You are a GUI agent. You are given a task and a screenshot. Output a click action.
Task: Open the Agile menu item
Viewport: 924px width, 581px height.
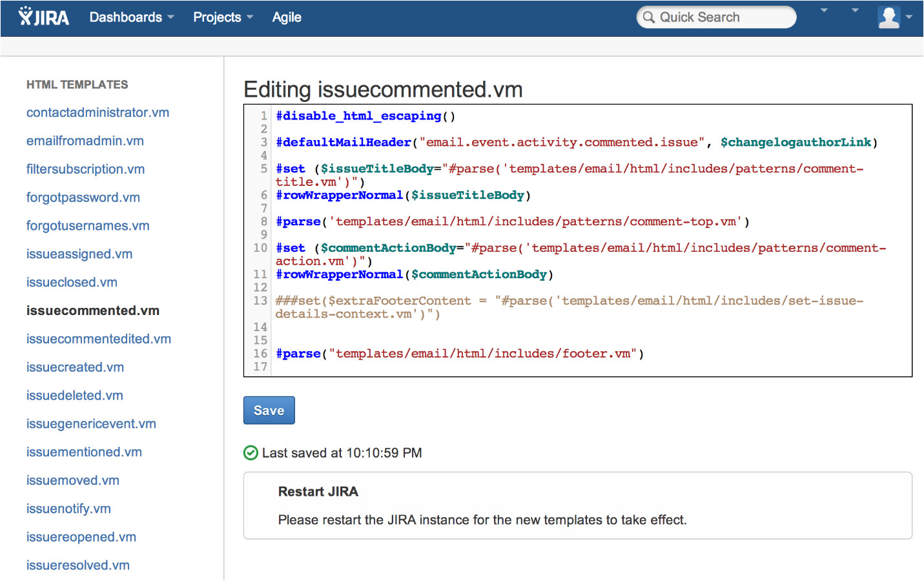coord(287,17)
